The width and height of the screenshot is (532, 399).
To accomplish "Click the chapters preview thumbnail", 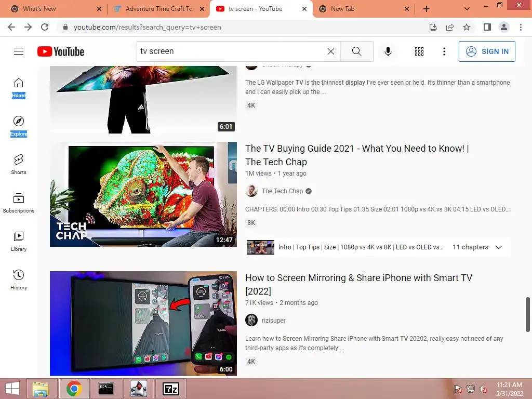I will tap(261, 247).
